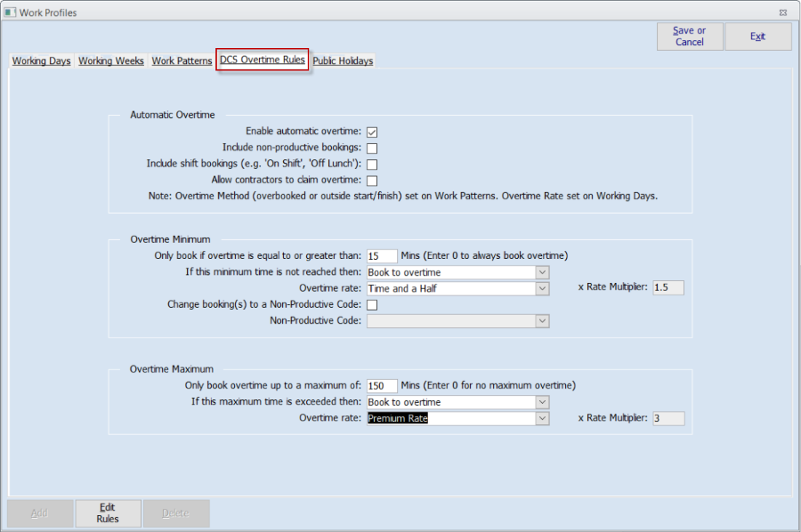The image size is (801, 532).
Task: Click the overtime maximum minutes field
Action: (x=382, y=386)
